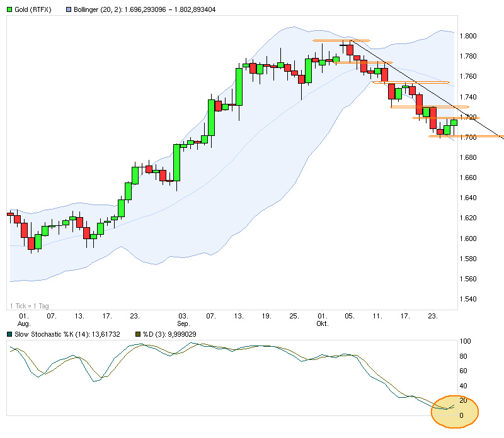504x438 pixels.
Task: Click the %D (3) indicator label
Action: click(170, 334)
